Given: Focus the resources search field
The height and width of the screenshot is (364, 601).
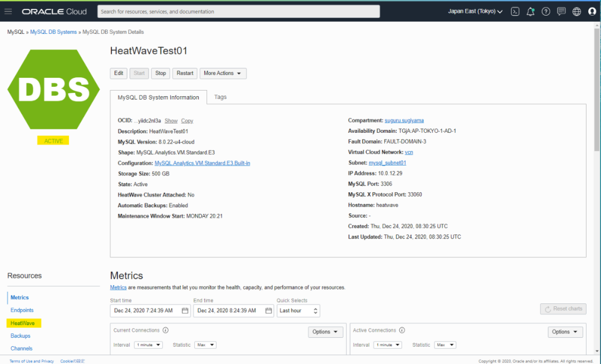Looking at the screenshot, I should click(238, 12).
